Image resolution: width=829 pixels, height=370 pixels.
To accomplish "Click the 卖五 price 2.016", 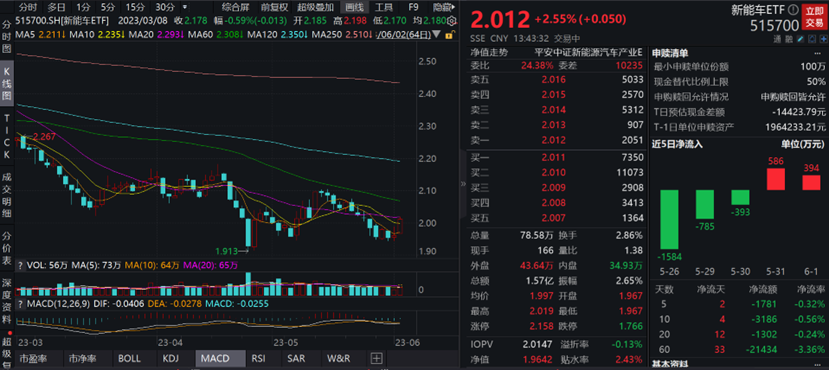I will coord(554,80).
